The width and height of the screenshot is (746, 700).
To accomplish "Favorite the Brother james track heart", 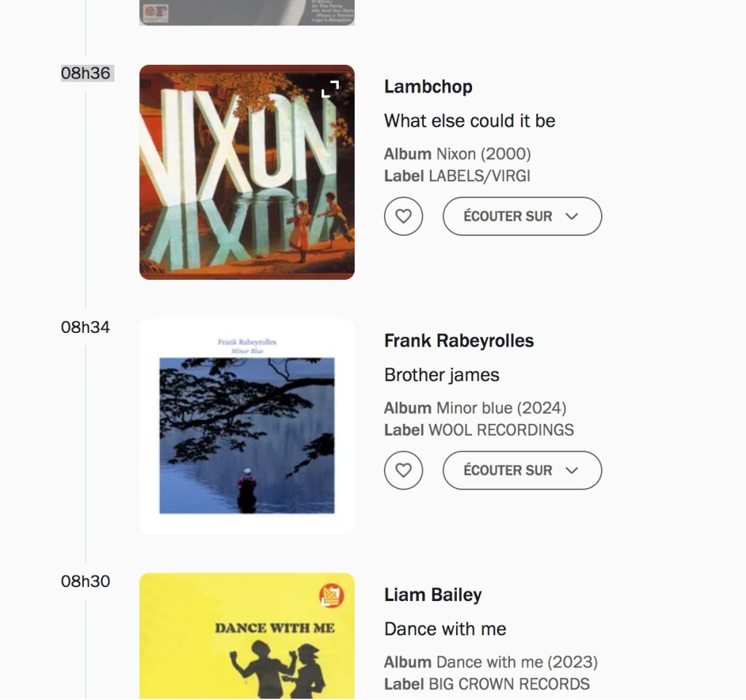I will [404, 471].
